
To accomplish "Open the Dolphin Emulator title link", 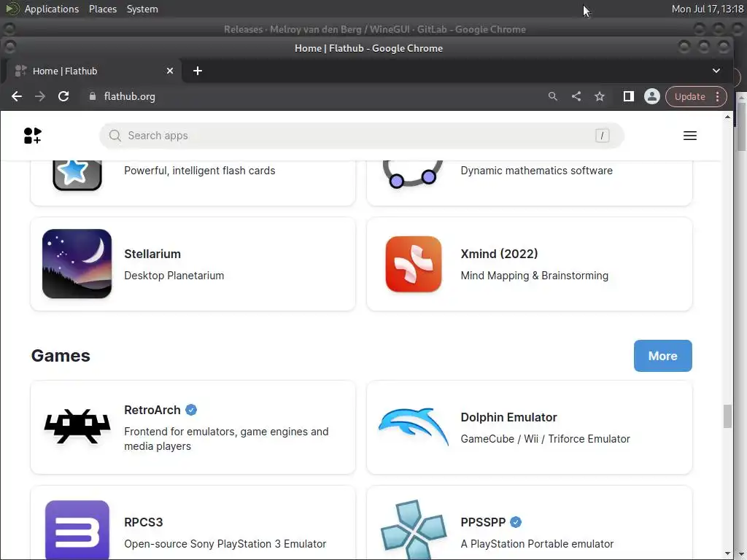I will tap(508, 417).
